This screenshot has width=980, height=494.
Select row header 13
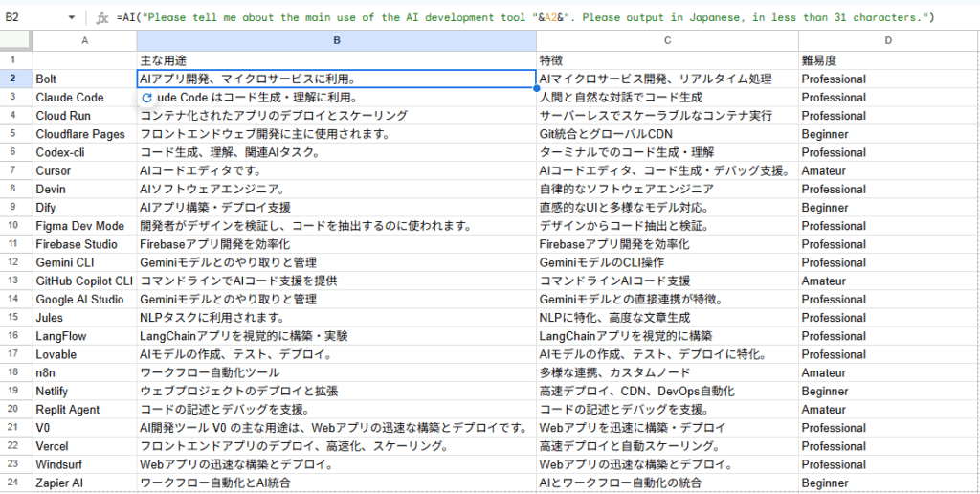pos(16,281)
